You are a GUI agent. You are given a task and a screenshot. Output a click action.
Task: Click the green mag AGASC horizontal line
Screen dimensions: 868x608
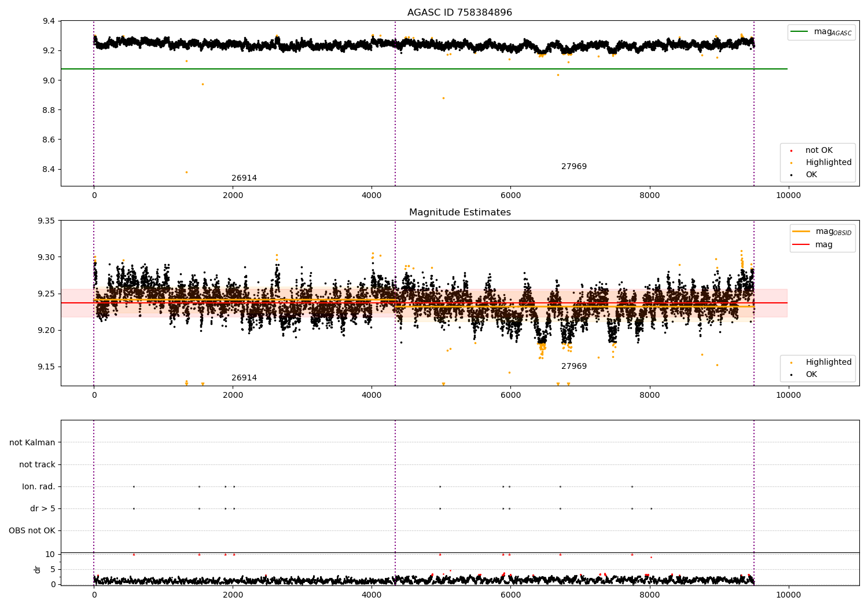click(x=424, y=69)
